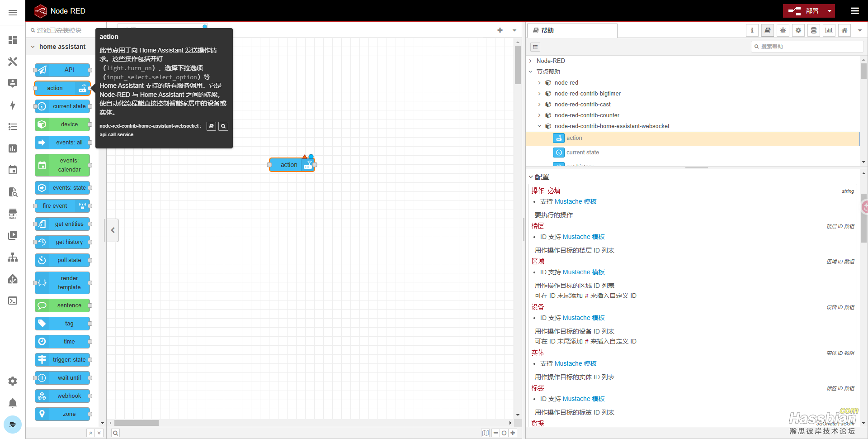This screenshot has height=439, width=868.
Task: Expand the node-red help package
Action: pos(539,82)
